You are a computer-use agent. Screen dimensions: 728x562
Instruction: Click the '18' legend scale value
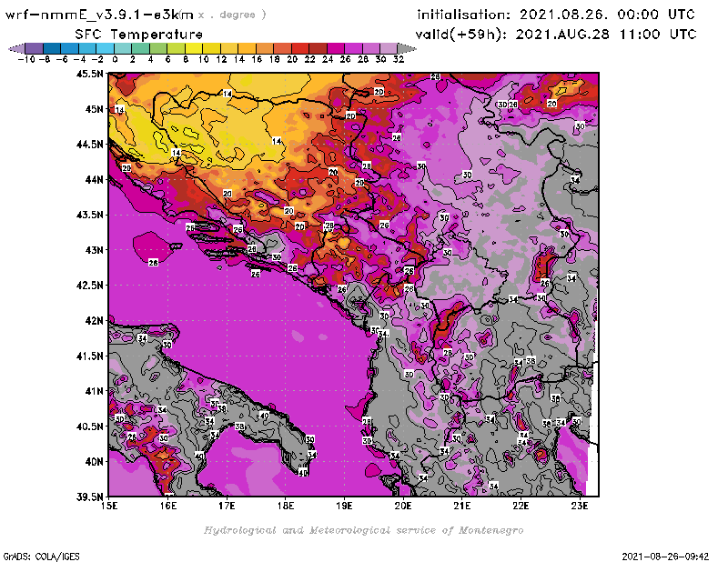pyautogui.click(x=275, y=59)
